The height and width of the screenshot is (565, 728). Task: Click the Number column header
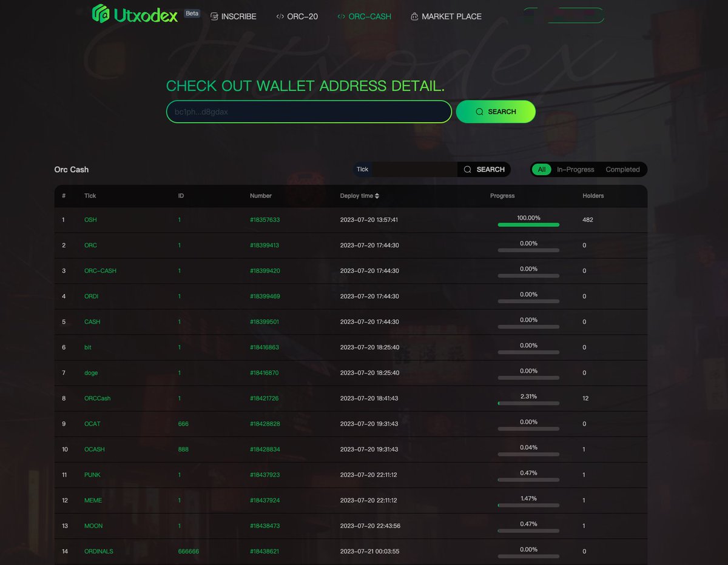pyautogui.click(x=261, y=196)
